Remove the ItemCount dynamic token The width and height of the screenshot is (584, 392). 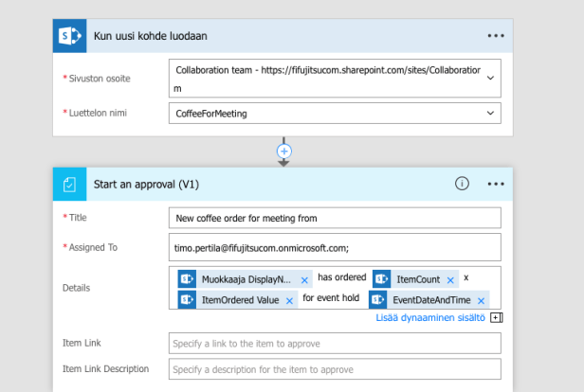click(x=449, y=280)
